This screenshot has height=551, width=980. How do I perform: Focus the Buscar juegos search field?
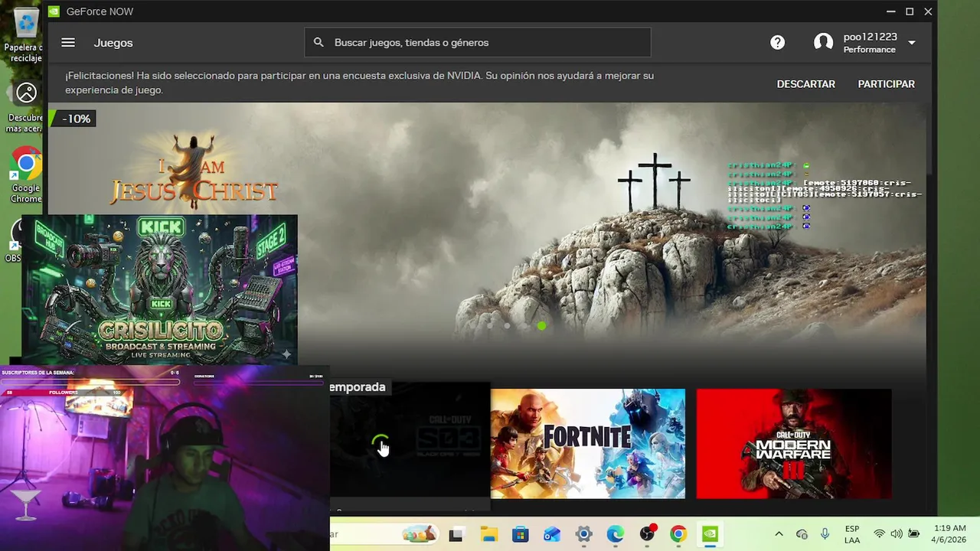click(478, 43)
